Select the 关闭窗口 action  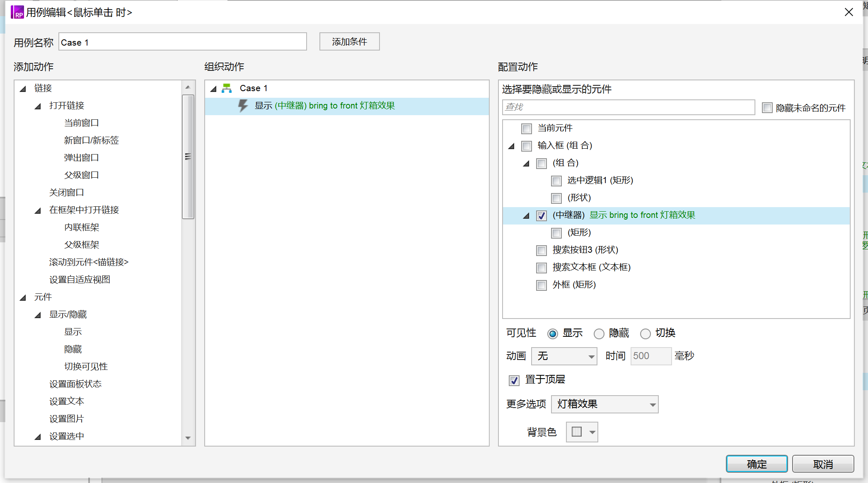click(67, 193)
